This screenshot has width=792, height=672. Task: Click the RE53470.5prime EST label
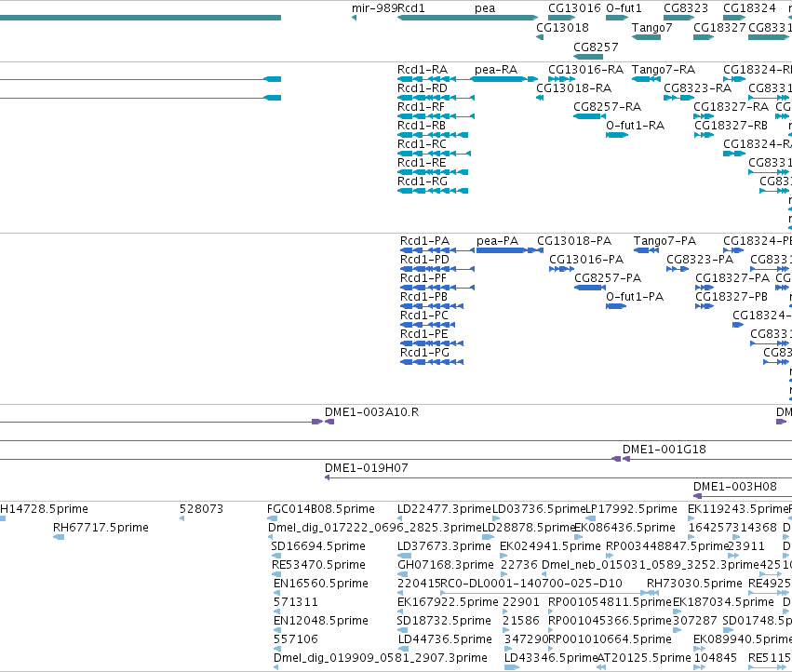click(x=318, y=565)
